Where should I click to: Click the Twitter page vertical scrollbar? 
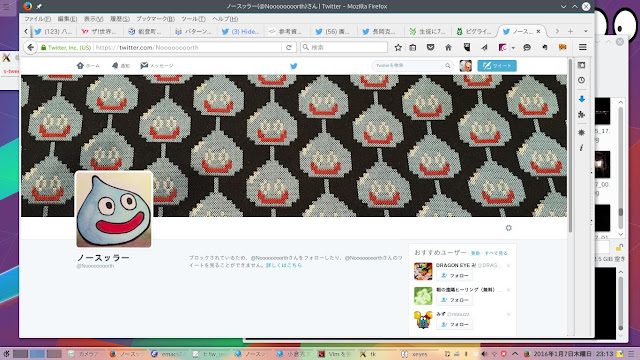pyautogui.click(x=570, y=147)
